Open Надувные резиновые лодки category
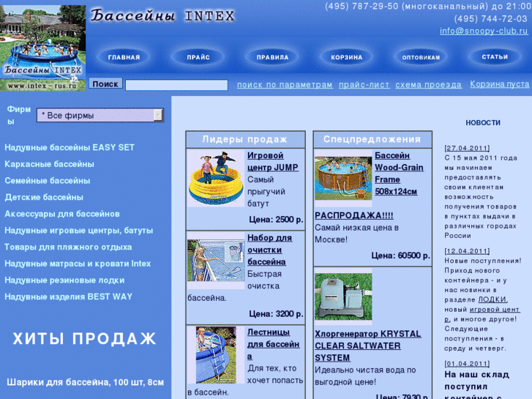The image size is (532, 399). (64, 280)
